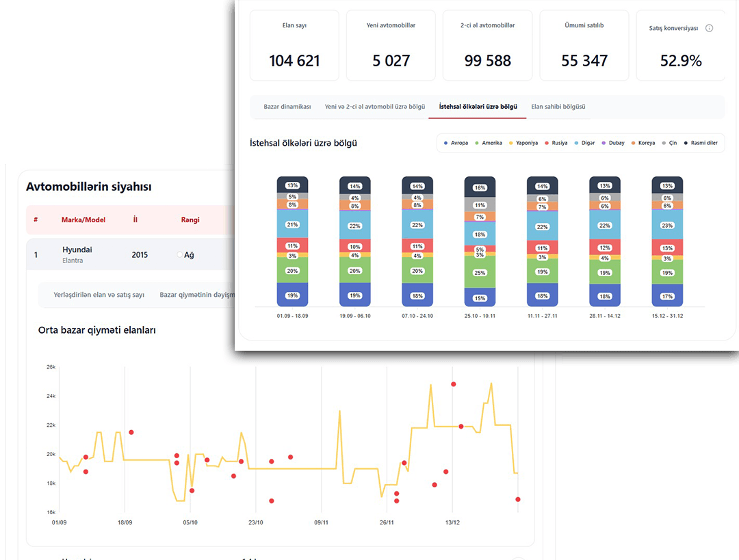Click the Elan sayı card showing 104 621
Image resolution: width=739 pixels, height=560 pixels.
click(294, 46)
